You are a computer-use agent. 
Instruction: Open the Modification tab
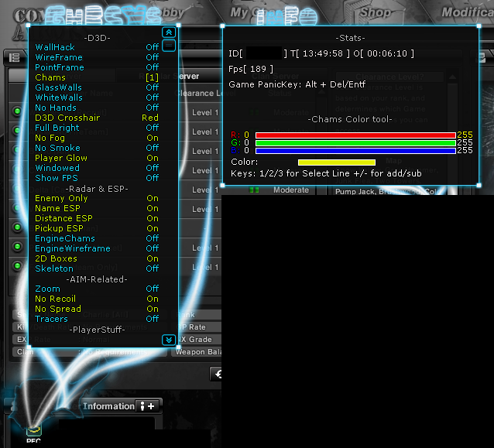click(x=468, y=12)
